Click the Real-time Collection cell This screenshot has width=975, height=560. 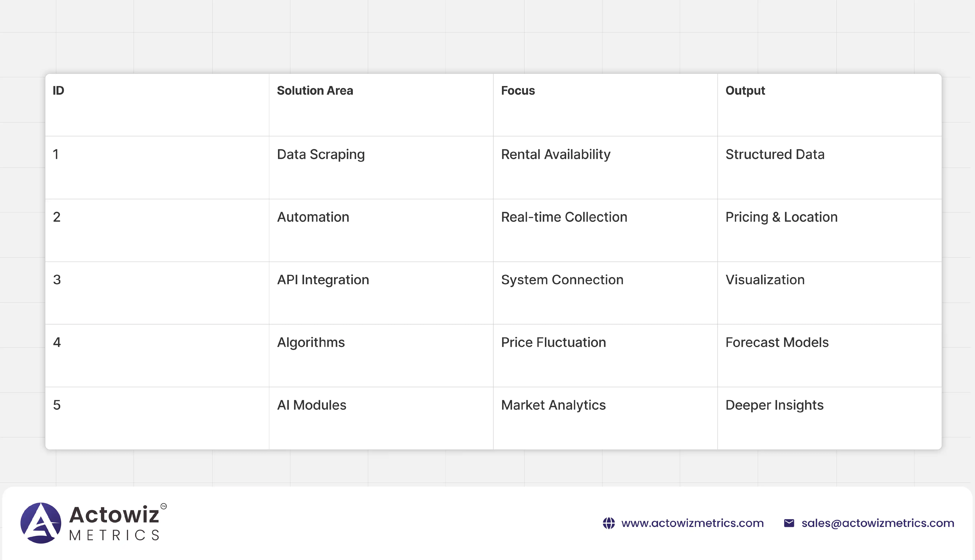[x=564, y=217]
